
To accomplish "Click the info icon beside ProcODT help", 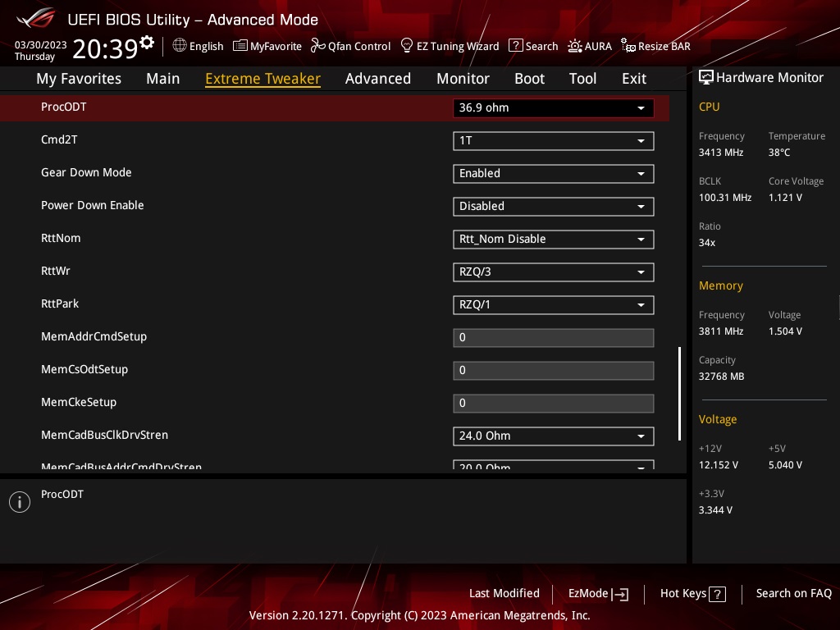I will point(20,502).
